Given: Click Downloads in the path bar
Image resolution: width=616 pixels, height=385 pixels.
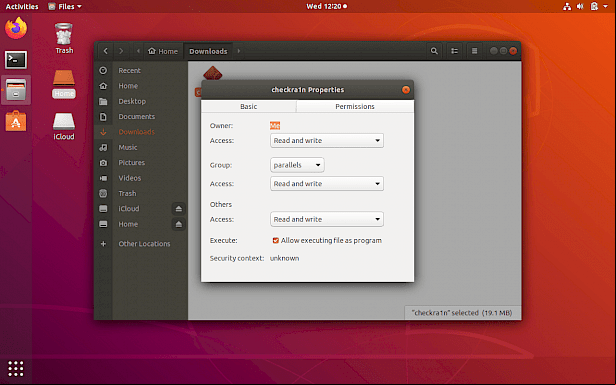Looking at the screenshot, I should pos(208,51).
